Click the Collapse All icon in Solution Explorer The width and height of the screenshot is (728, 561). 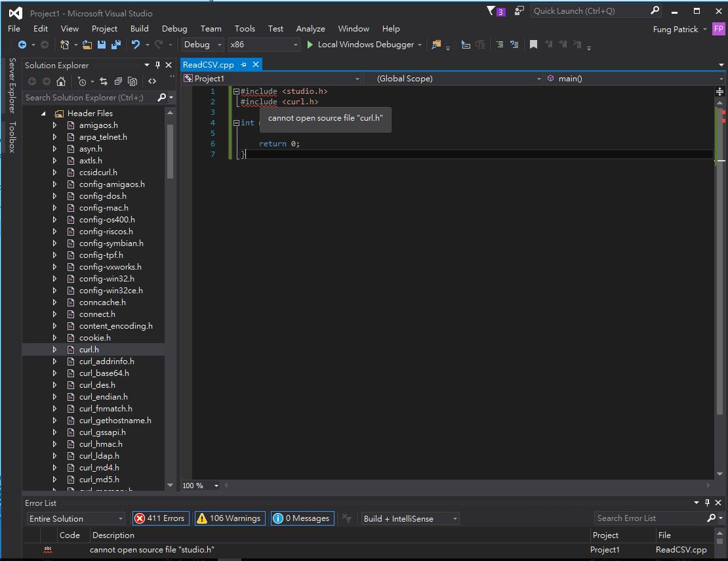pyautogui.click(x=119, y=82)
